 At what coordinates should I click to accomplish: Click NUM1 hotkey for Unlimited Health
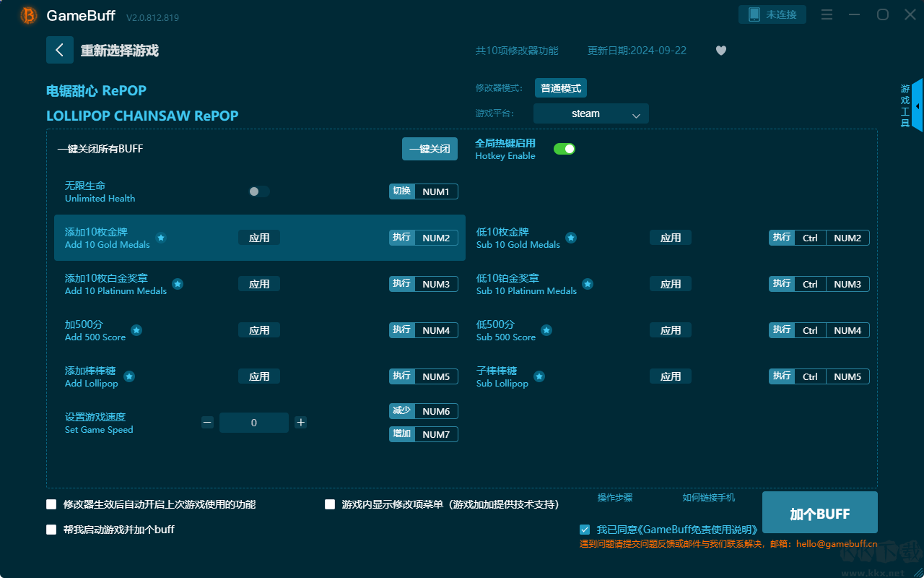(x=436, y=191)
